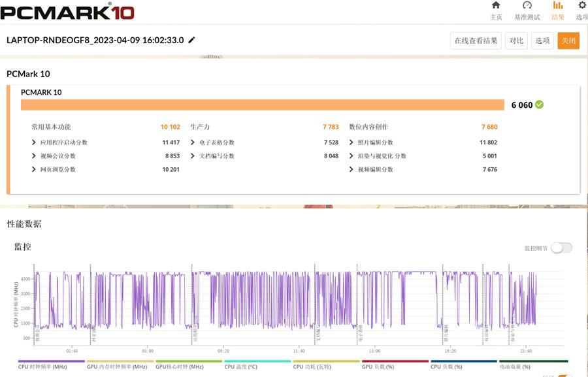Click the 在线查看结果 button
Image resolution: width=588 pixels, height=377 pixels.
tap(476, 41)
